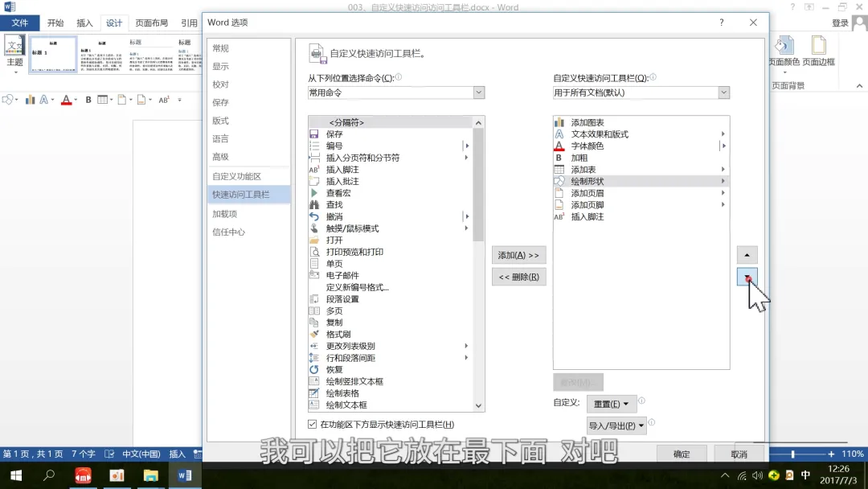Click Bold in quick access toolbar
Viewport: 868px width, 489px height.
(88, 100)
